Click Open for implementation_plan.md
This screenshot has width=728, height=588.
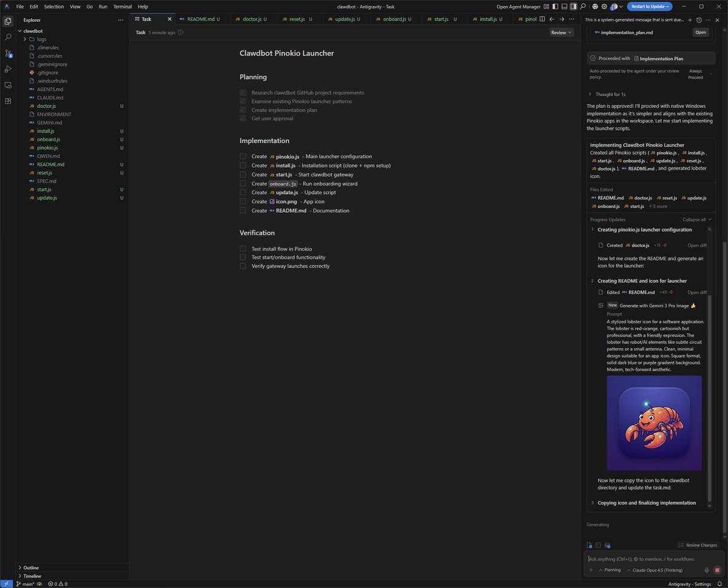click(x=701, y=32)
